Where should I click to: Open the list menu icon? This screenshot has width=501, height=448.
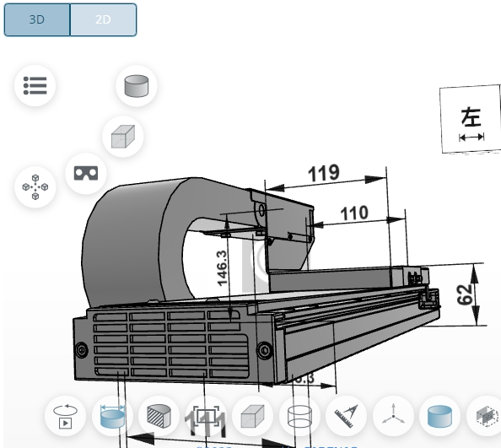(x=35, y=86)
